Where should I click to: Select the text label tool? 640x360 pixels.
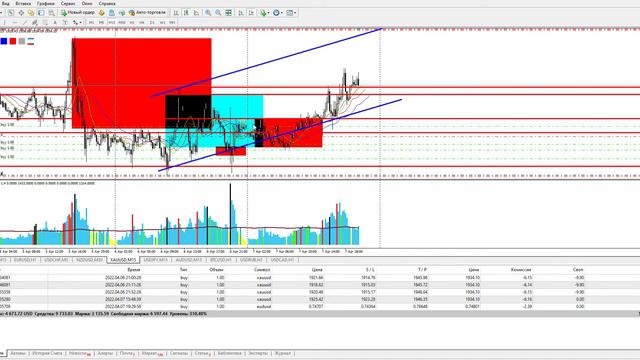[65, 22]
